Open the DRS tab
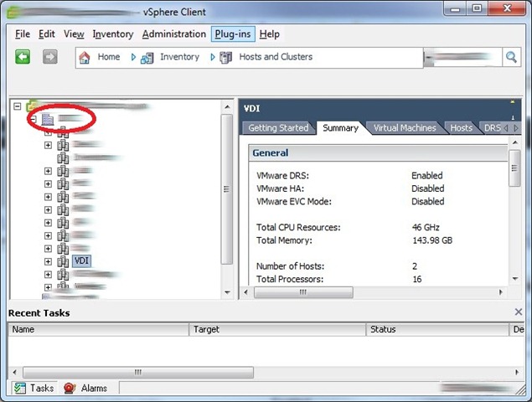 [x=492, y=128]
